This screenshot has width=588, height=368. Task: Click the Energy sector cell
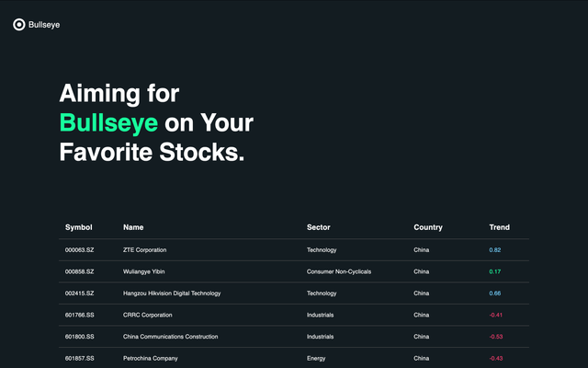click(x=316, y=359)
